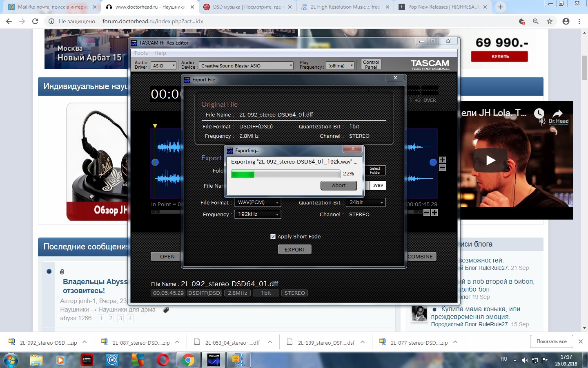Click the volume speaker tray icon

[525, 360]
